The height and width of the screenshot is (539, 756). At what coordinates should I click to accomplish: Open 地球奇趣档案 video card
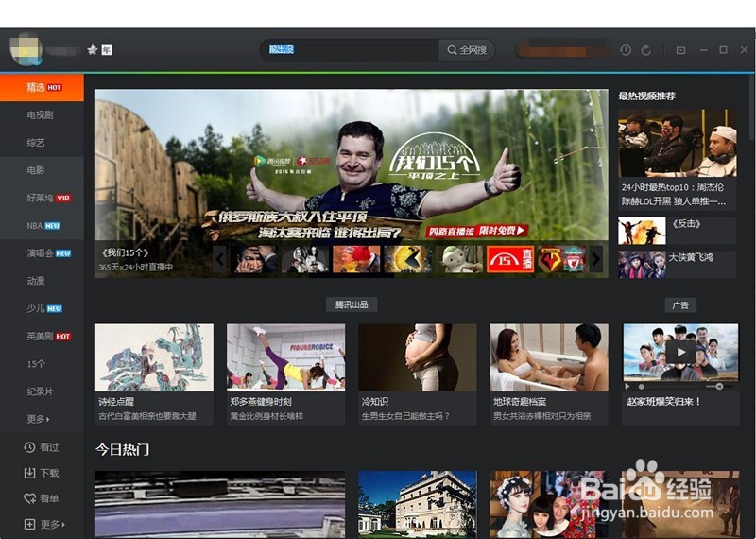(549, 374)
